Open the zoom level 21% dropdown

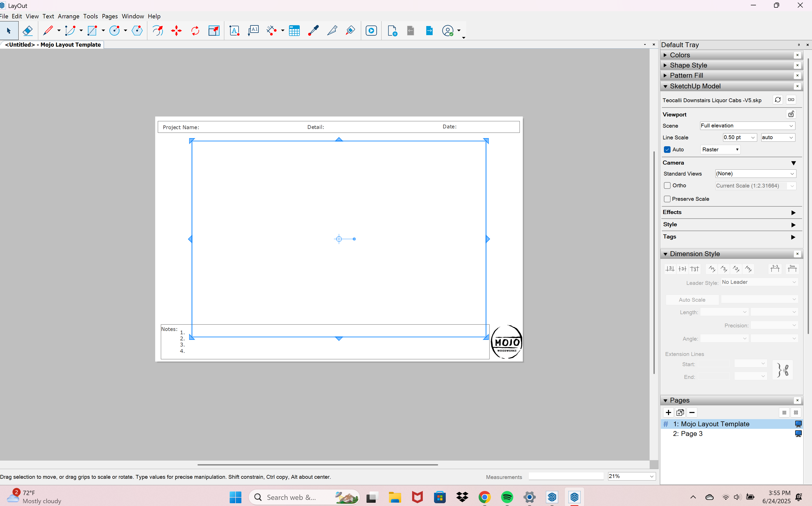(x=632, y=476)
